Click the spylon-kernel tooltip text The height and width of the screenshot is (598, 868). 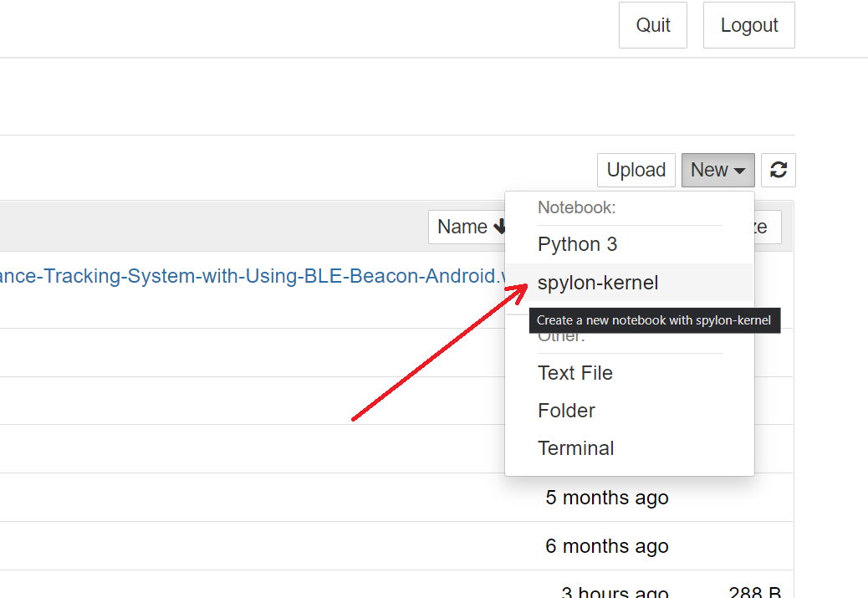(x=654, y=320)
